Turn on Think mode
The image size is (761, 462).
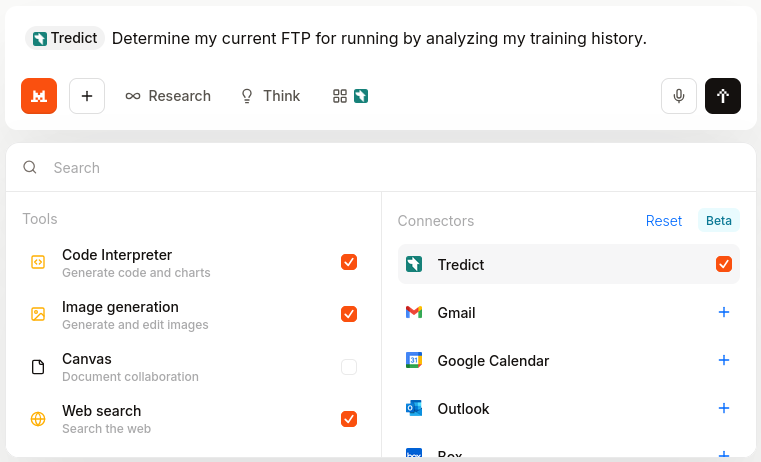point(270,96)
